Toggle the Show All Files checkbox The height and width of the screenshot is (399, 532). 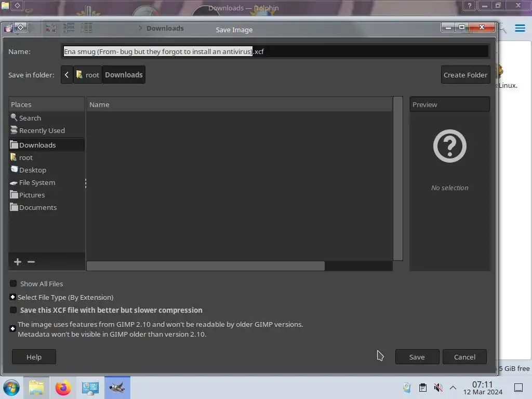13,283
